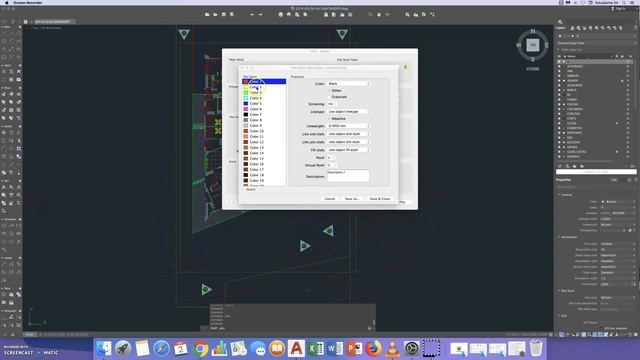Select Color 7 plot style row
This screenshot has width=640, height=360.
264,115
